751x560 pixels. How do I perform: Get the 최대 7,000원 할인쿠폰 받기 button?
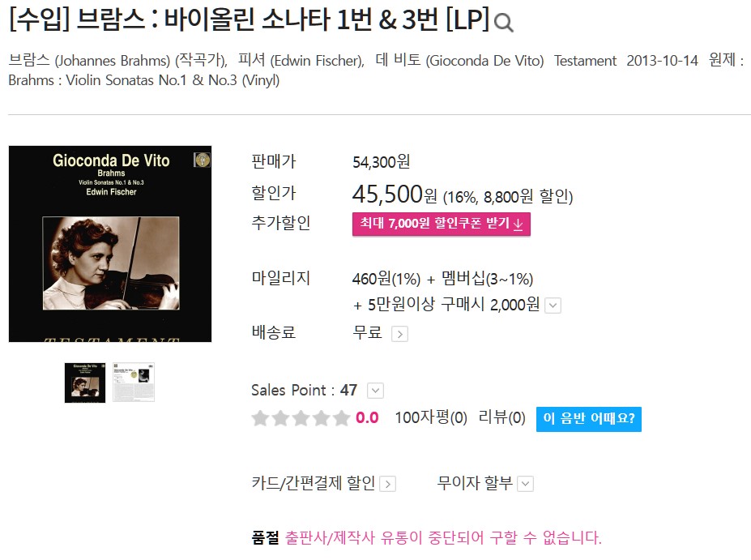(x=441, y=224)
